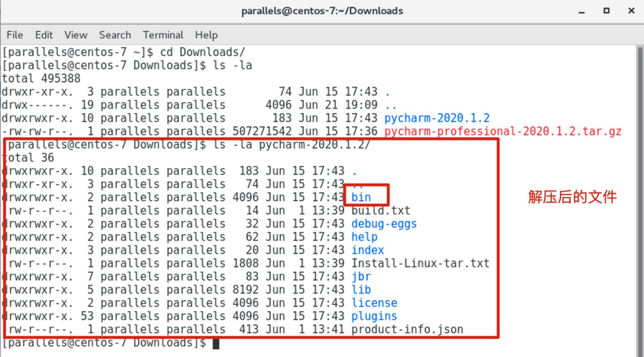The image size is (644, 357).
Task: Close the terminal window
Action: click(x=632, y=11)
